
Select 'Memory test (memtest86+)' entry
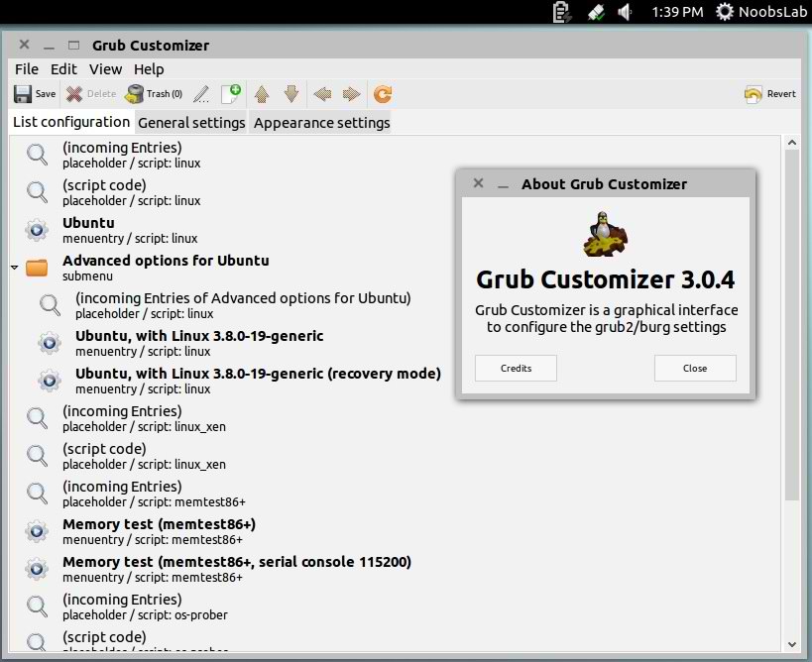click(159, 531)
